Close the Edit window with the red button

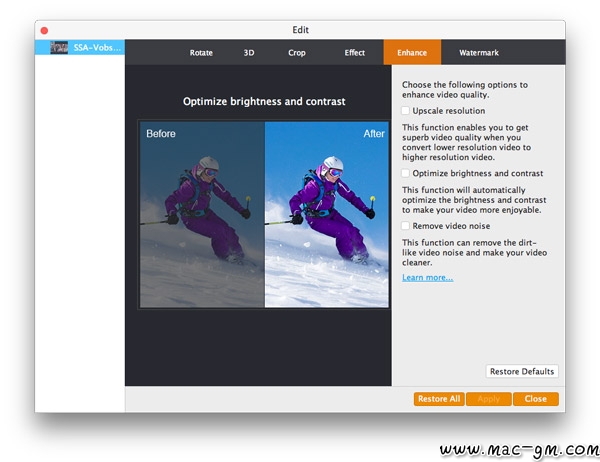pos(44,30)
